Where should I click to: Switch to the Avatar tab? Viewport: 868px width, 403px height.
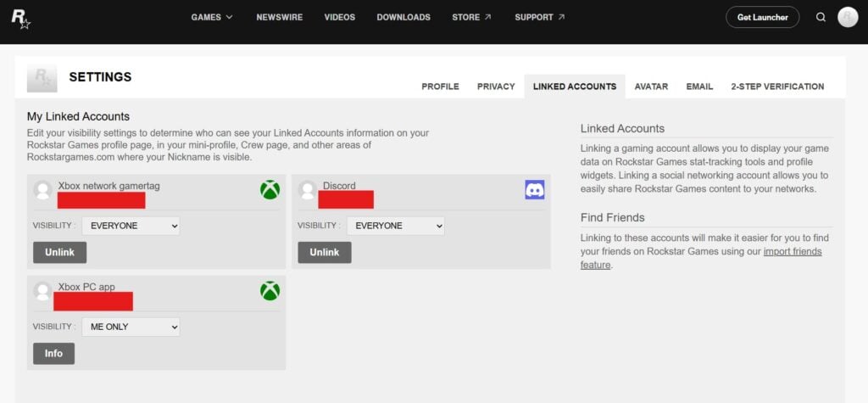point(651,87)
